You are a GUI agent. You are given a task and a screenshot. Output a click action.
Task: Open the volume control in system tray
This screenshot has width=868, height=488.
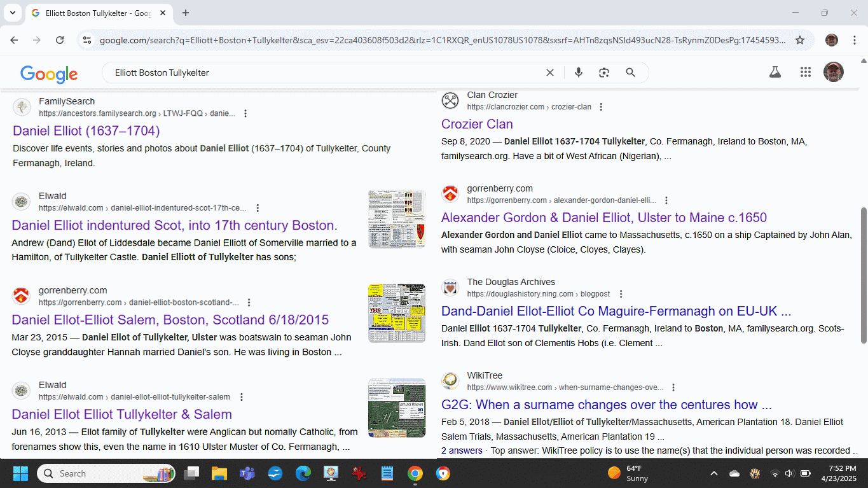pos(789,473)
